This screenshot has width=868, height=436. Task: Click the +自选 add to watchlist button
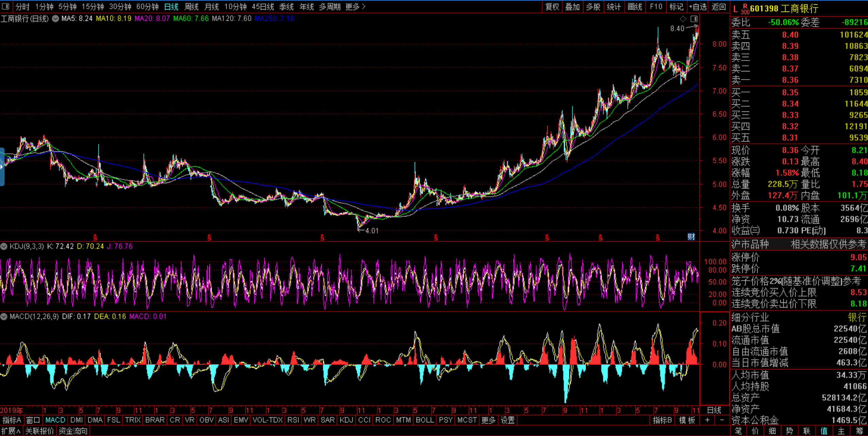click(697, 6)
